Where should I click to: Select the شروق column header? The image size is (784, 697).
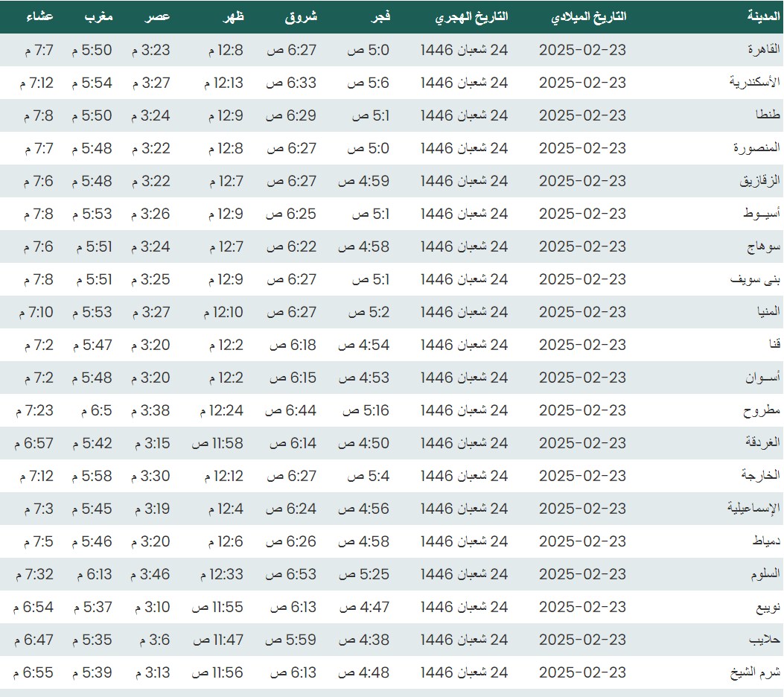(301, 16)
